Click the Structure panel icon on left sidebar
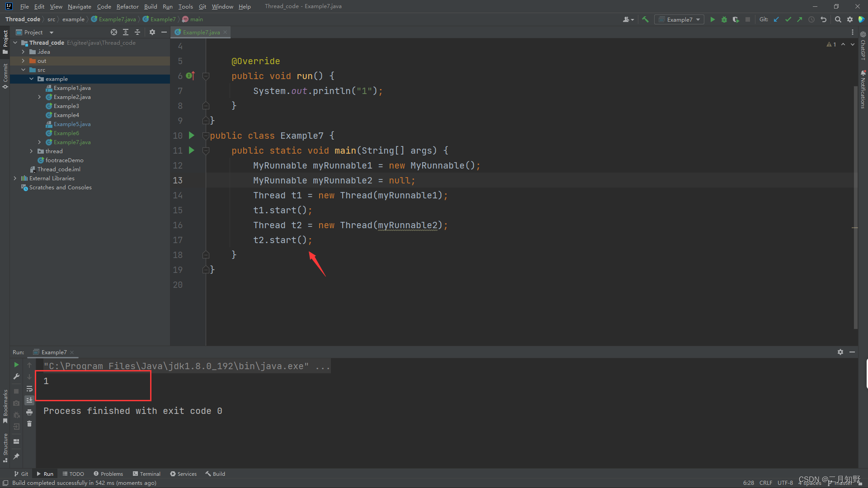 pos(6,451)
